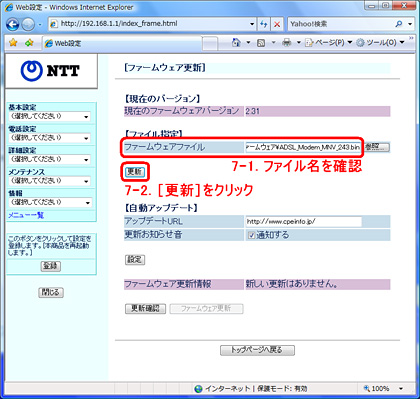Click the NTT logo

coord(51,71)
